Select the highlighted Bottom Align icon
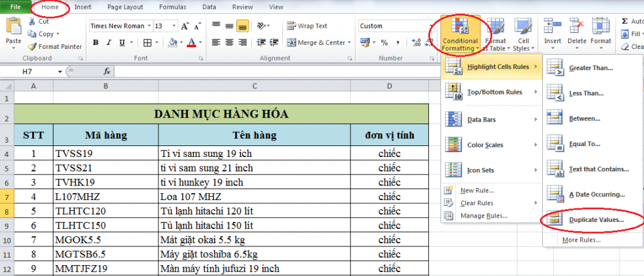The width and height of the screenshot is (644, 276). 242,26
